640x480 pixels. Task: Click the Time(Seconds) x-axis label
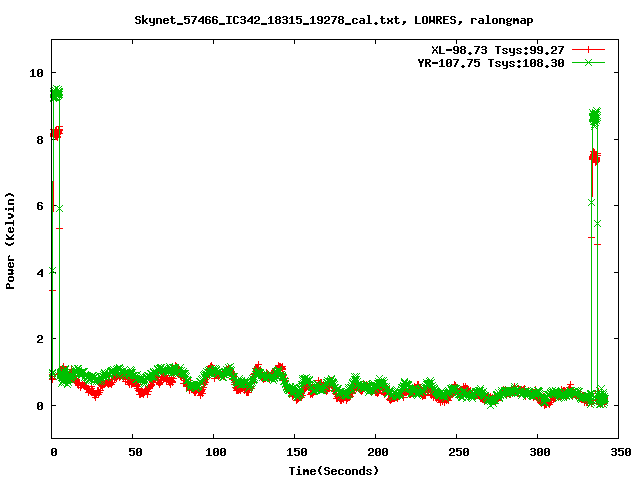tap(334, 471)
